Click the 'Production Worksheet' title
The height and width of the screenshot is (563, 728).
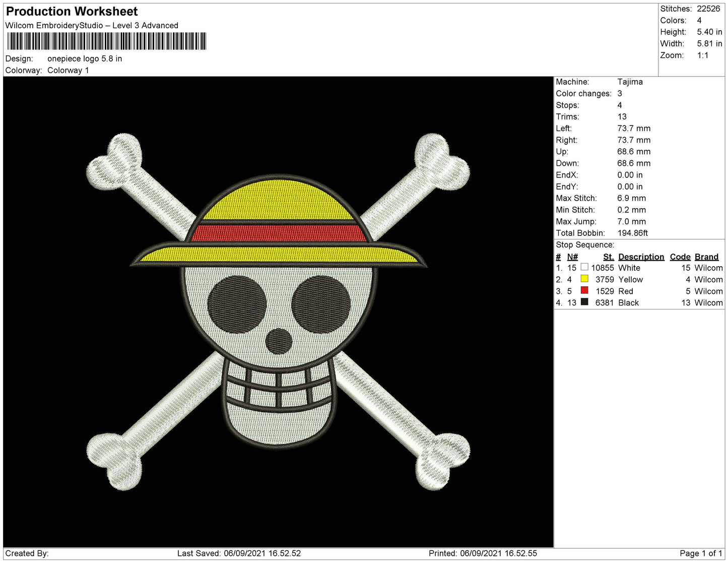coord(72,11)
